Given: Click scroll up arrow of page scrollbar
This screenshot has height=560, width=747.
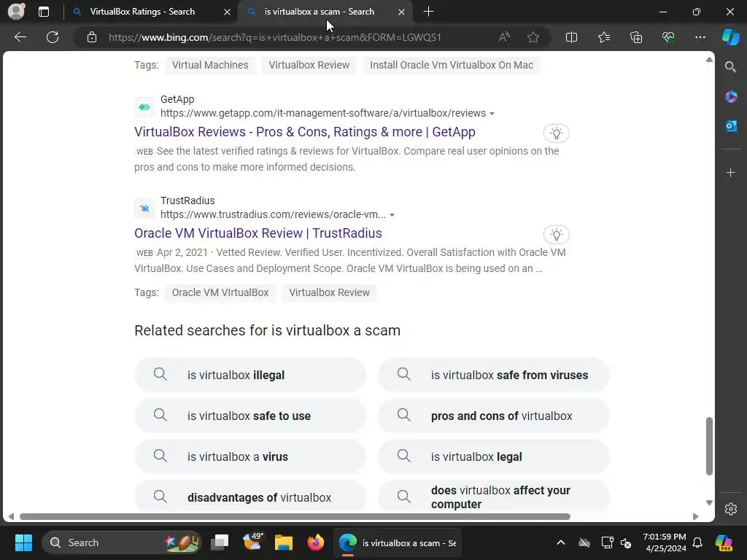Looking at the screenshot, I should pyautogui.click(x=709, y=60).
